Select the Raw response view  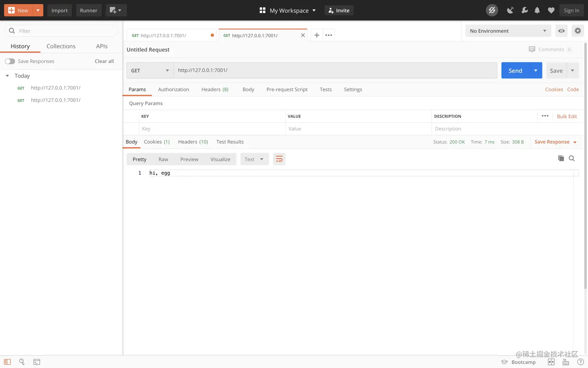tap(163, 159)
